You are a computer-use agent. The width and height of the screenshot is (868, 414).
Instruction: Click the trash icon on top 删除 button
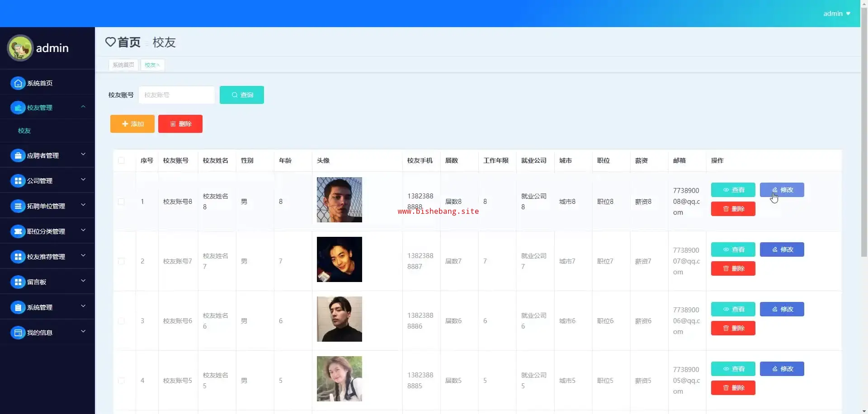click(x=173, y=124)
